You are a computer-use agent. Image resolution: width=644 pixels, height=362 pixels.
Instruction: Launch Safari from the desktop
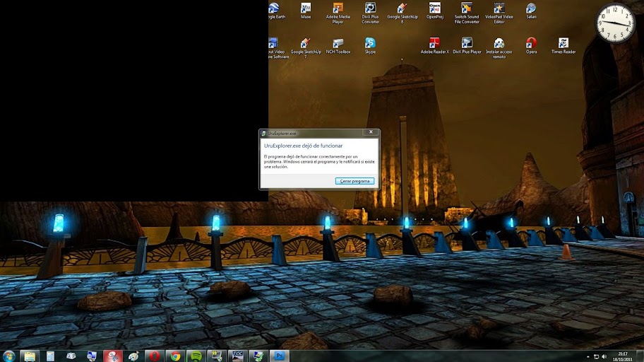[531, 11]
